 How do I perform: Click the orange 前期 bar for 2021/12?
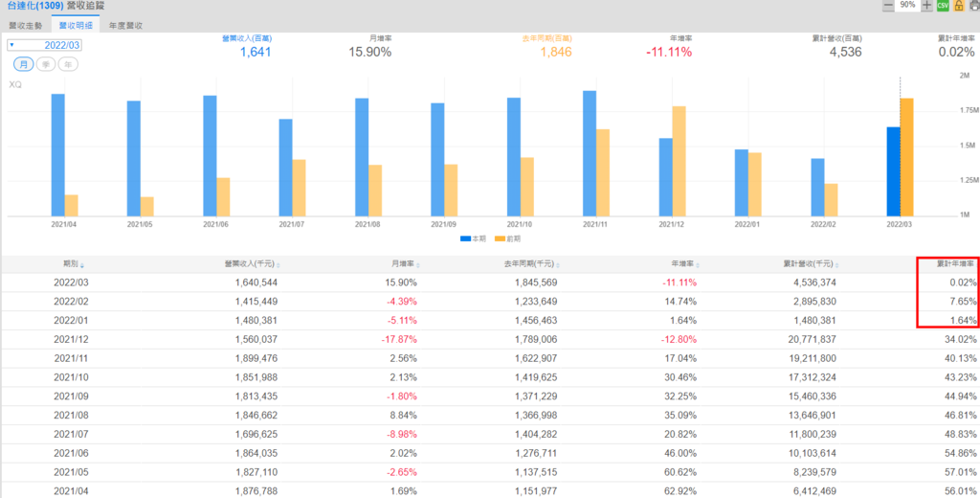tap(679, 162)
